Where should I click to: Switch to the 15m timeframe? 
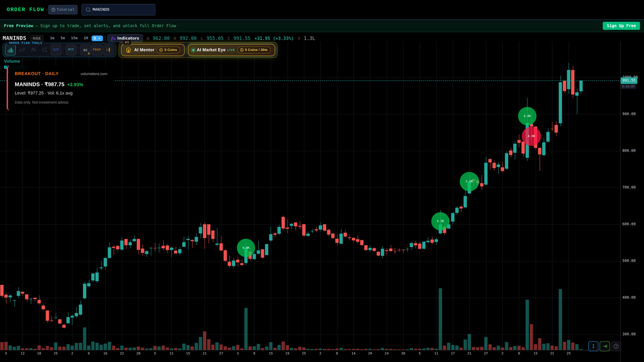click(74, 38)
